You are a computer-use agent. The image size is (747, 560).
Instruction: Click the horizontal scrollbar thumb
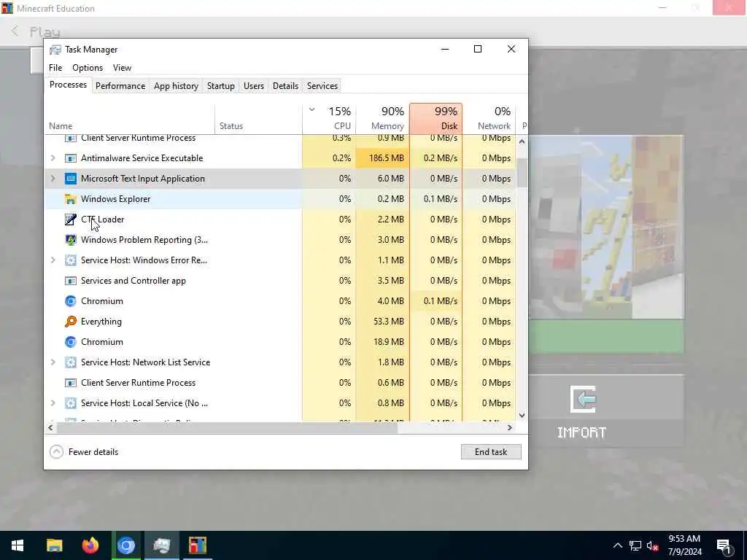click(228, 427)
